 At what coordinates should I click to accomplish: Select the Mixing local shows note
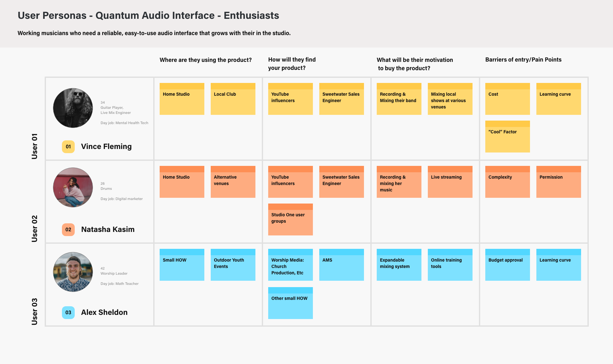[450, 99]
